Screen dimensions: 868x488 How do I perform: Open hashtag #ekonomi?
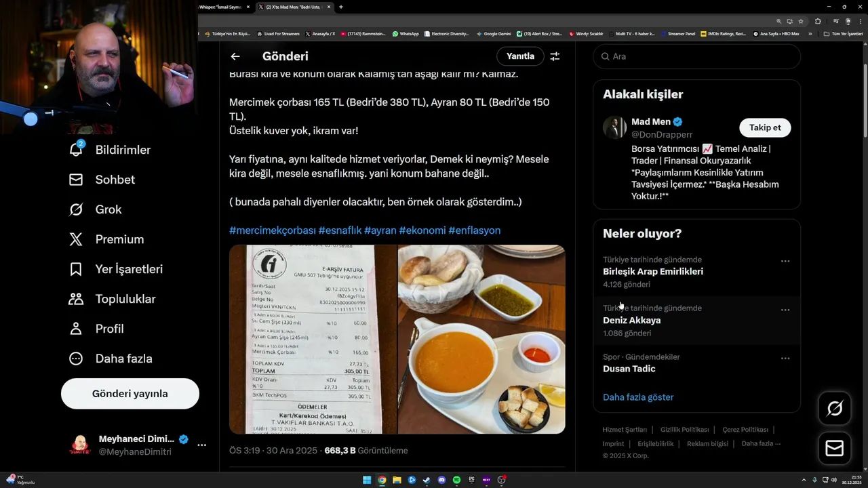click(x=422, y=230)
